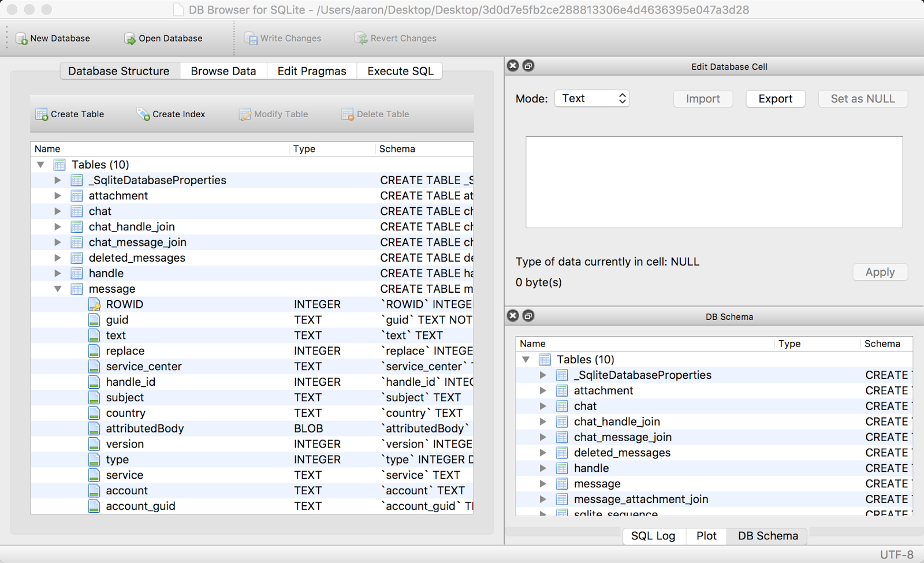Expand the attachment table in DB Schema panel

click(543, 391)
